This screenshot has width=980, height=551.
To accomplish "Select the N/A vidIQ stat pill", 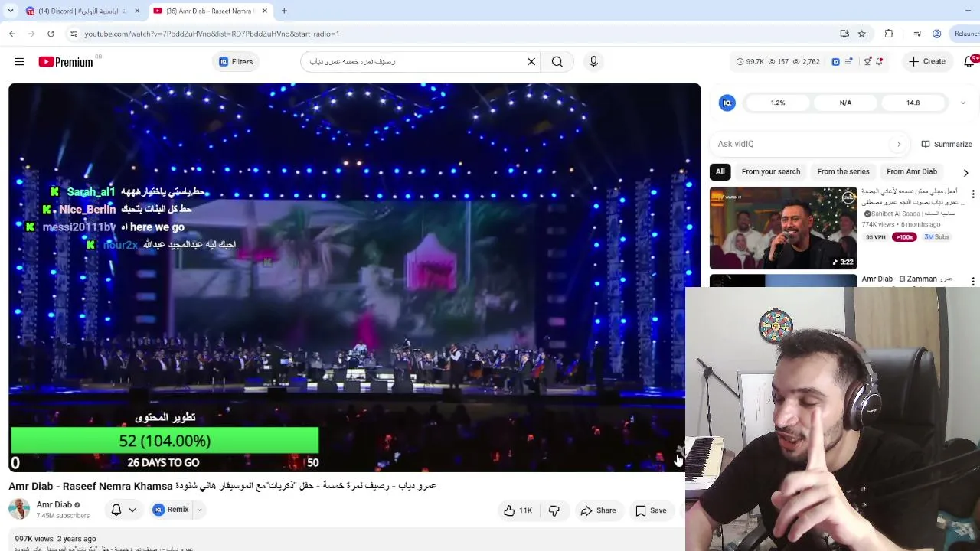I will coord(845,103).
